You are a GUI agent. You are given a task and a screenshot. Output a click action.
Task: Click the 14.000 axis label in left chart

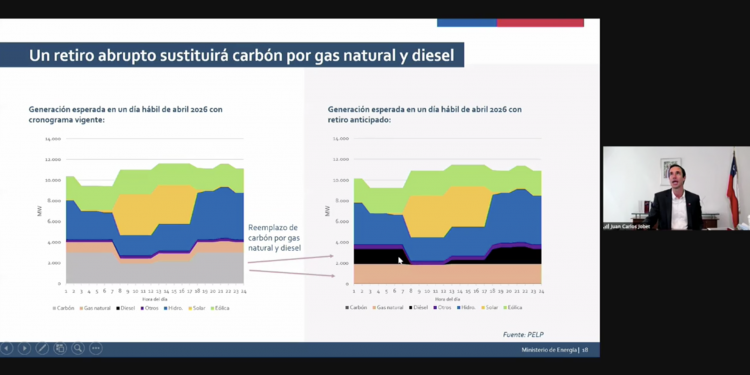53,139
